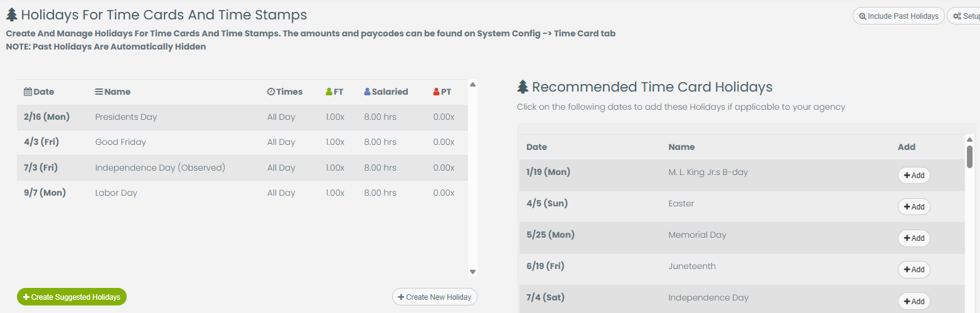Add the Juneteenth holiday
The width and height of the screenshot is (980, 313).
913,270
